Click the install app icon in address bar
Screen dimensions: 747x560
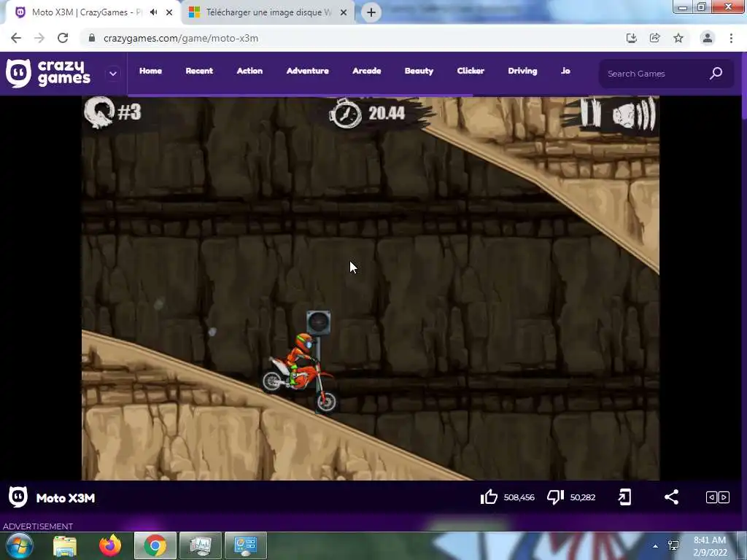coord(631,38)
